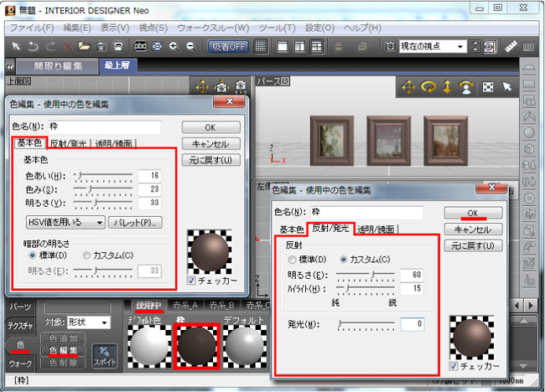Click the パレット(P)... button
The width and height of the screenshot is (545, 392).
click(134, 223)
